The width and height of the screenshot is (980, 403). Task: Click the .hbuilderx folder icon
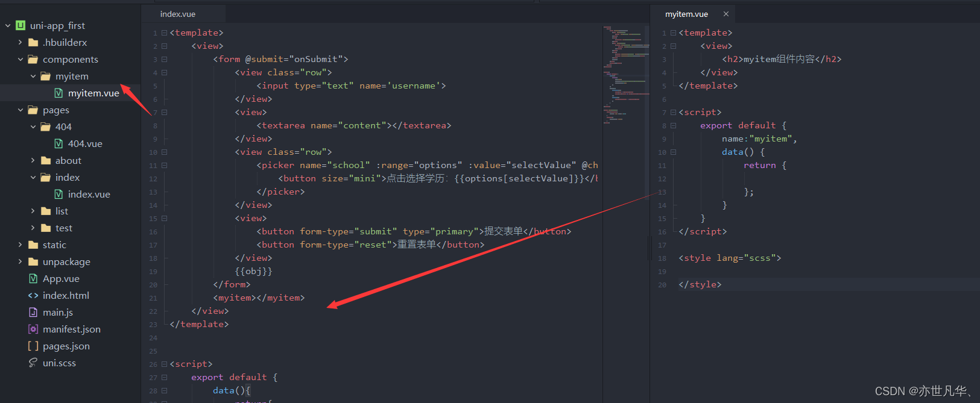(x=33, y=42)
